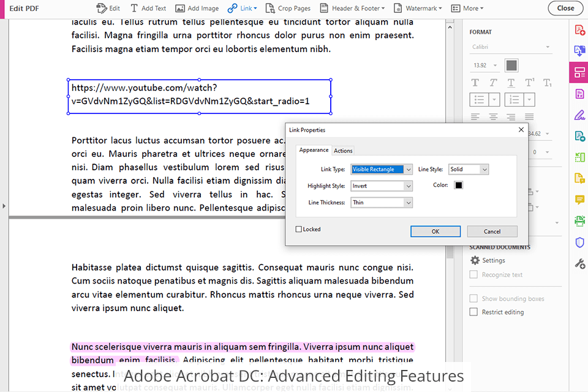Center align text in the Format panel

[493, 116]
